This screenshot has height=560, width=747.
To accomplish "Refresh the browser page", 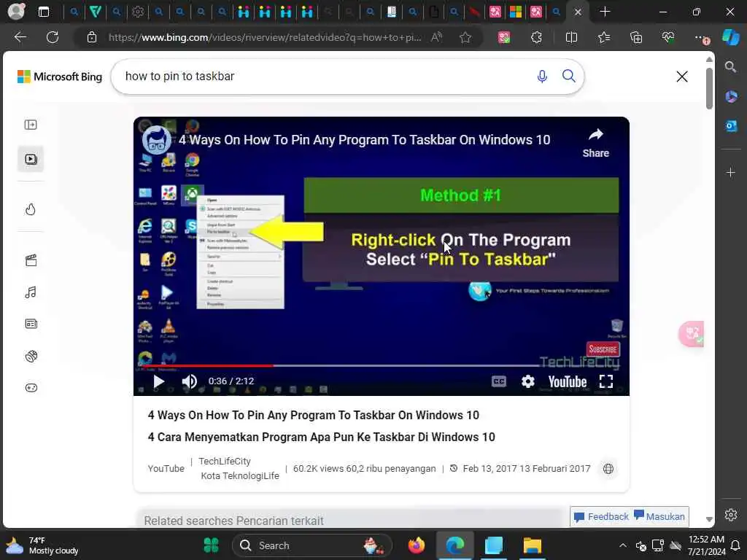I will [x=53, y=37].
